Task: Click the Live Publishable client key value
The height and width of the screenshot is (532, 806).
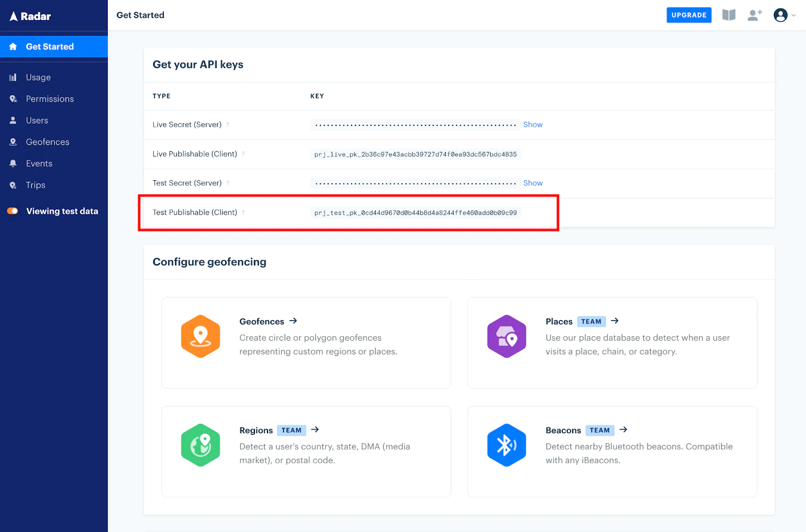Action: click(415, 155)
